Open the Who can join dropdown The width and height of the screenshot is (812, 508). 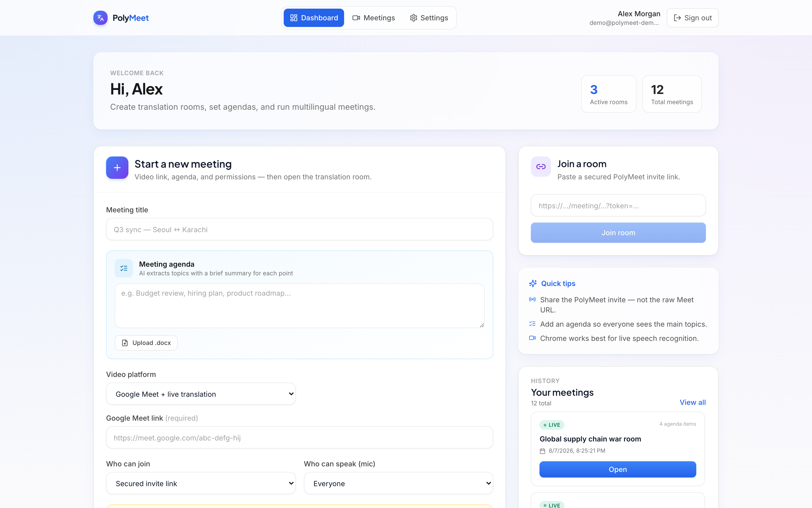(201, 483)
